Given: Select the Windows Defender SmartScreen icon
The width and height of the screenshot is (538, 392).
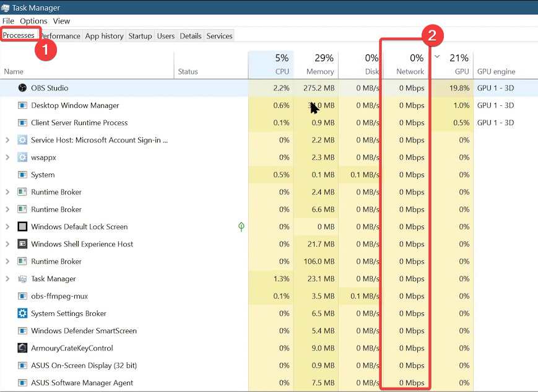Looking at the screenshot, I should pos(21,331).
